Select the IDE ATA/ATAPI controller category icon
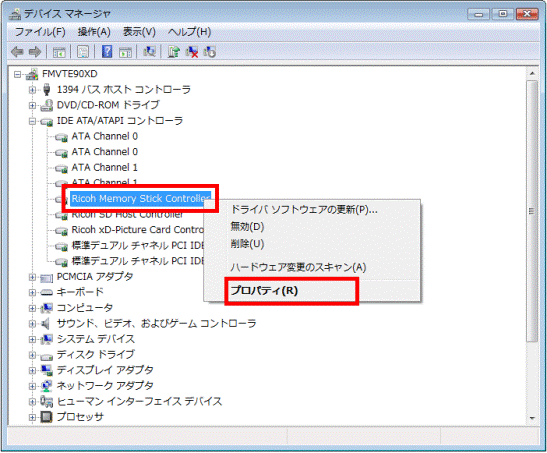The height and width of the screenshot is (453, 547). coord(47,121)
